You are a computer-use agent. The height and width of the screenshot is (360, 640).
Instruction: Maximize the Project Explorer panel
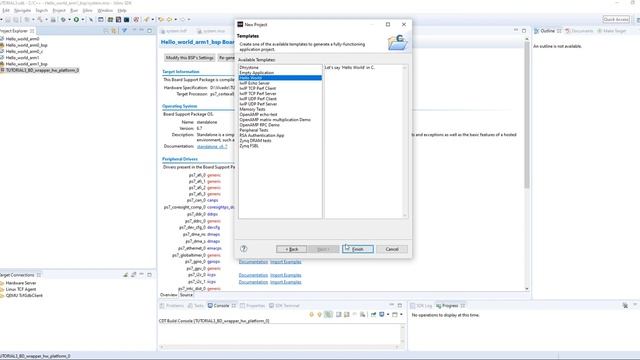(149, 31)
